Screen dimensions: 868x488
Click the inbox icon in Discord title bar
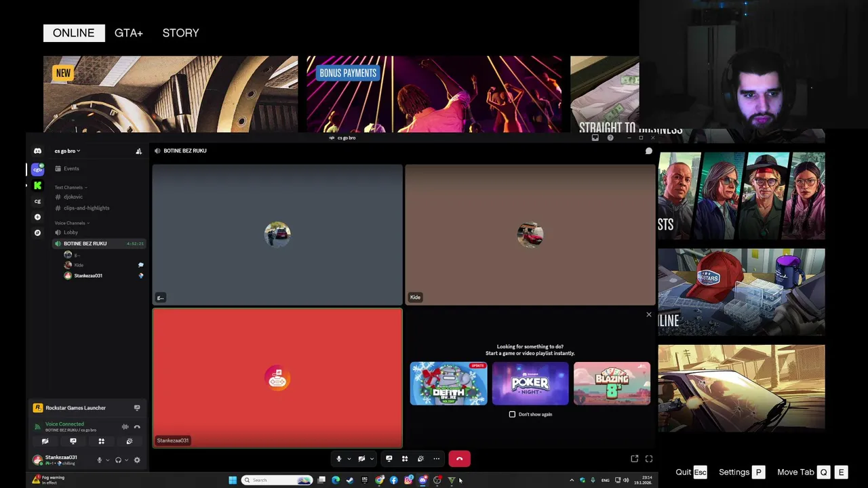point(595,138)
